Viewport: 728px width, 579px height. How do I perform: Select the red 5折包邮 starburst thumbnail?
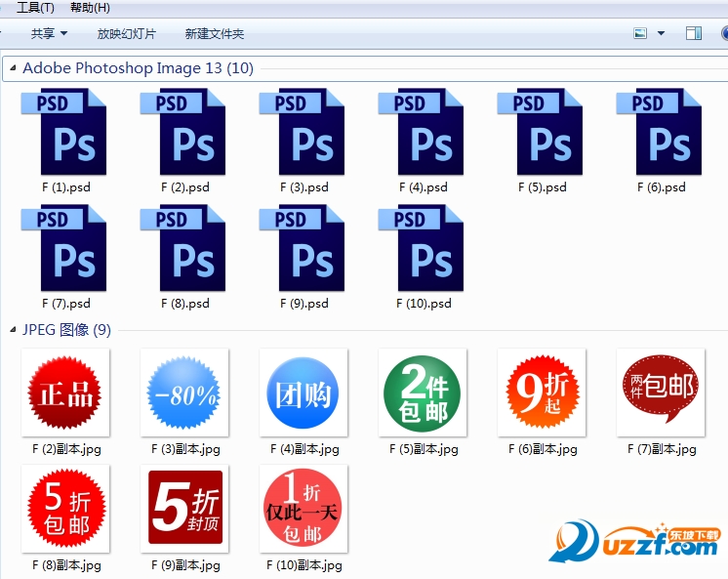tap(65, 509)
